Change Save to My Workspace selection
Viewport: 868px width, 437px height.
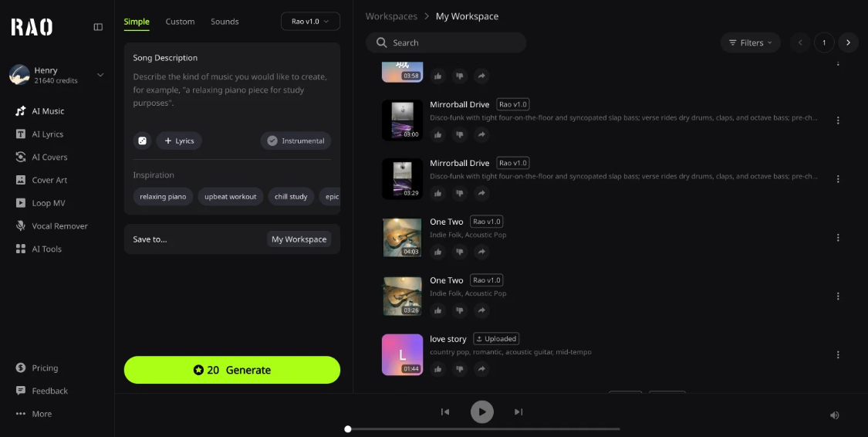(x=299, y=239)
